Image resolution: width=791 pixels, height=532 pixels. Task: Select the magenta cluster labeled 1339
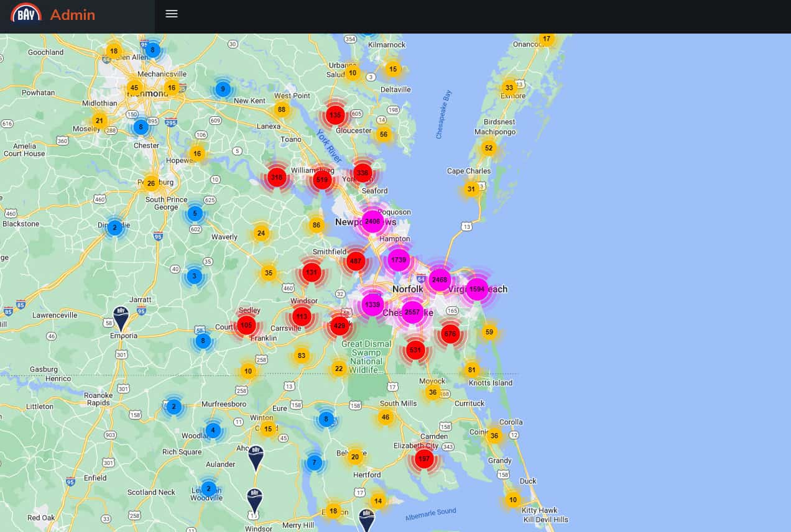tap(372, 305)
